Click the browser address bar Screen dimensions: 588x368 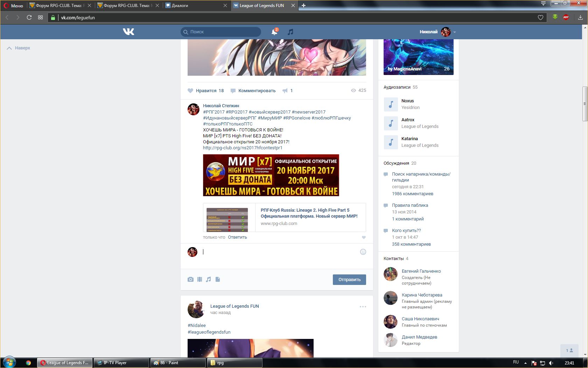(x=297, y=18)
